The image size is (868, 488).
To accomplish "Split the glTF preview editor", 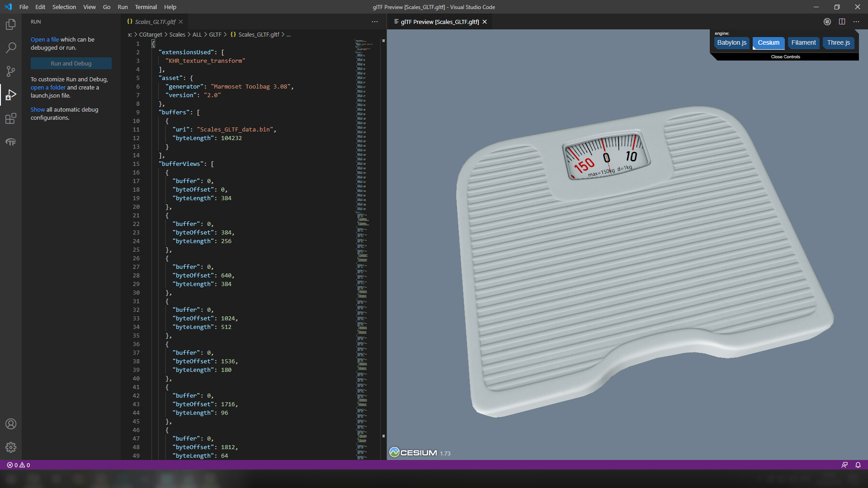I will click(x=842, y=22).
